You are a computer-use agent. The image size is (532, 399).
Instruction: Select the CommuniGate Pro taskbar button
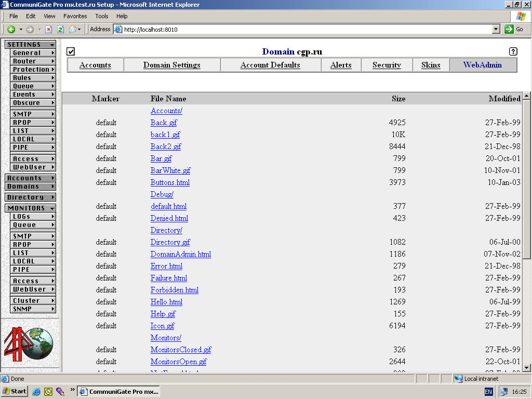click(x=119, y=392)
